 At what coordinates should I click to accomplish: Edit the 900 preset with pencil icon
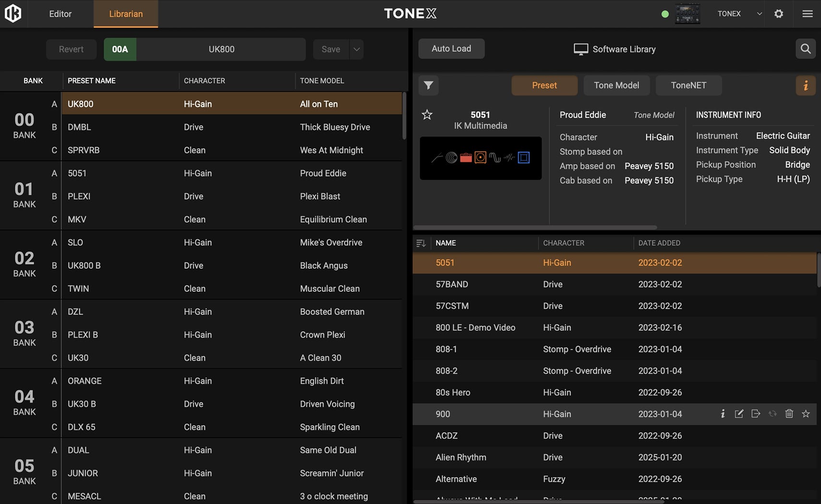[739, 414]
